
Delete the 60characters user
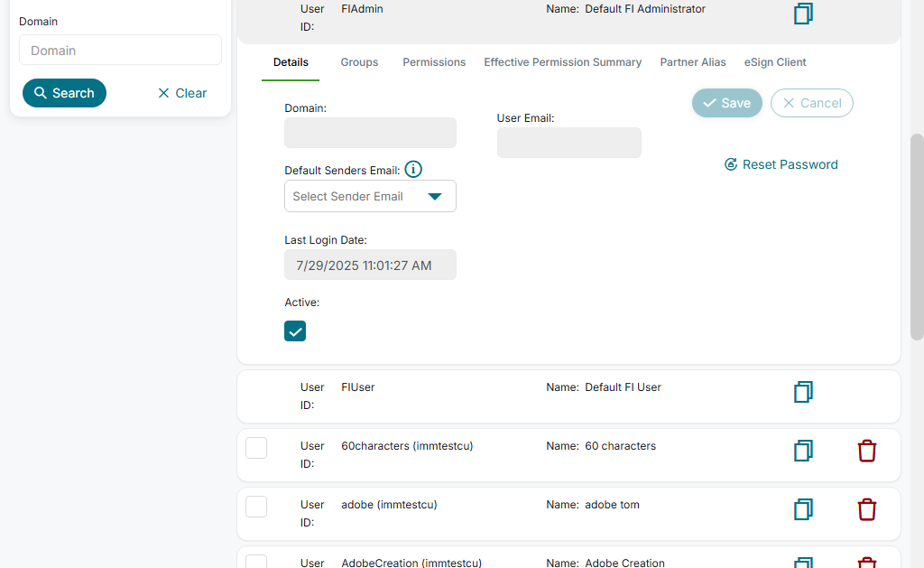coord(866,451)
